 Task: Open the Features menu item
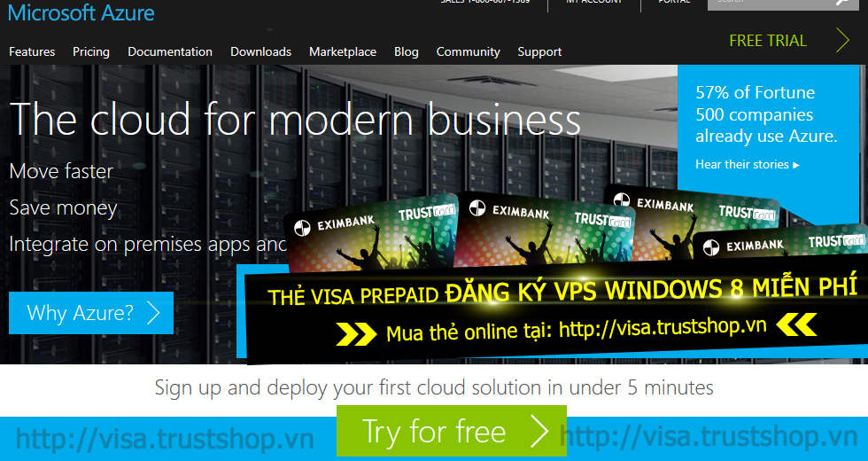pyautogui.click(x=32, y=51)
